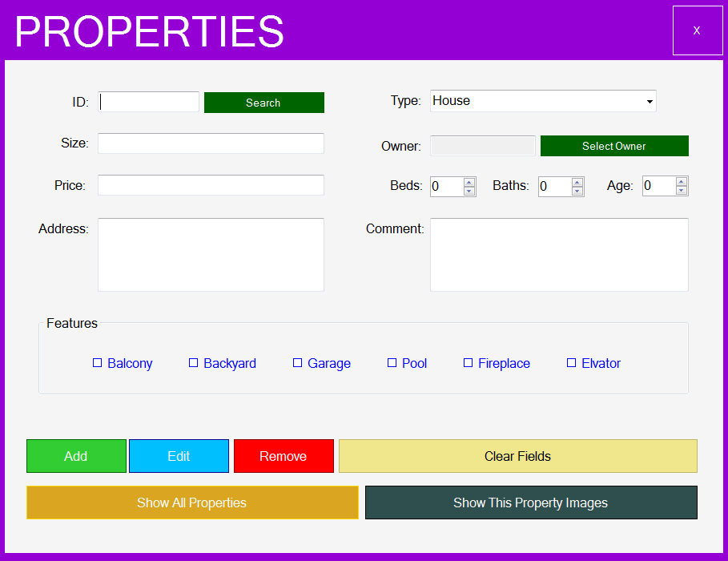Decrease the Baths count
The width and height of the screenshot is (728, 561).
[577, 190]
